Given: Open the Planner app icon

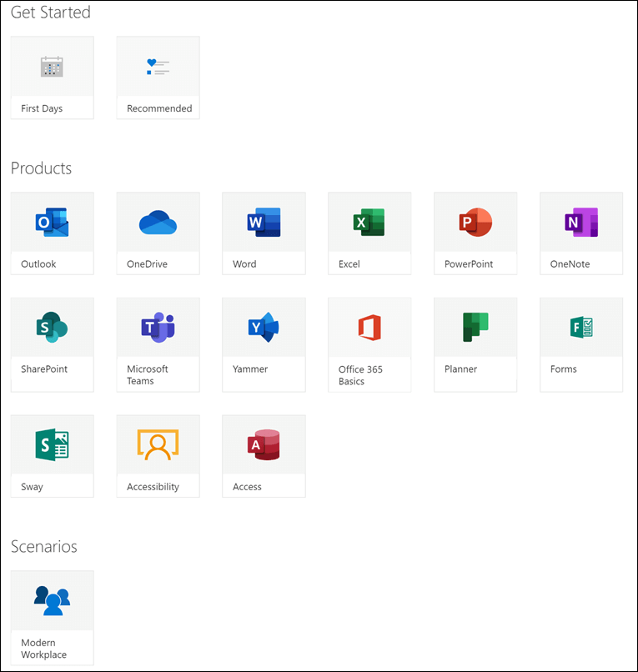Looking at the screenshot, I should point(475,328).
